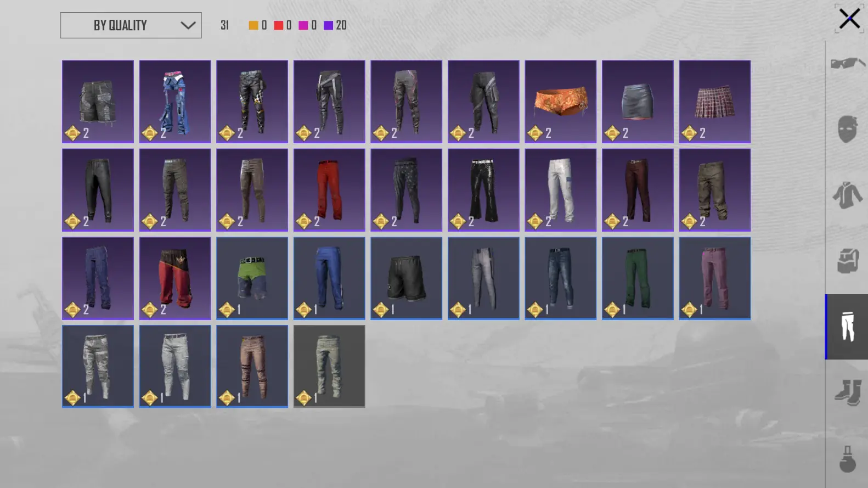Filter by purple quality swatch count 20
Image resolution: width=868 pixels, height=488 pixels.
pos(335,25)
